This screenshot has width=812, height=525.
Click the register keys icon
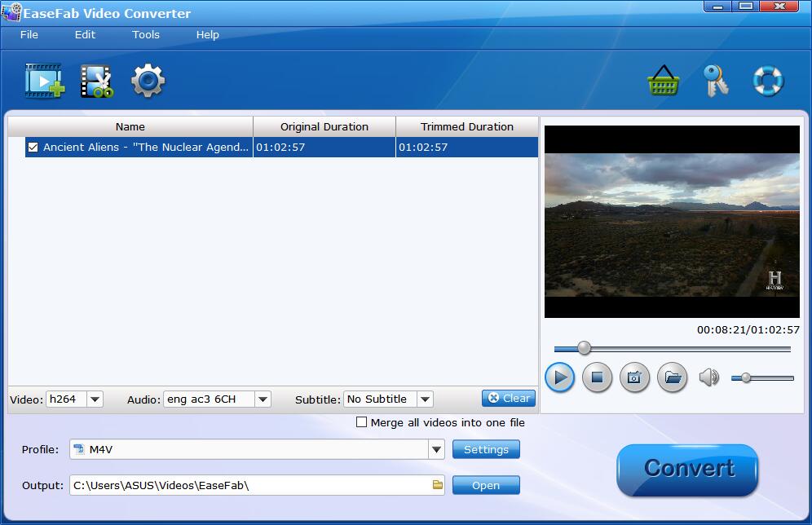(x=716, y=80)
